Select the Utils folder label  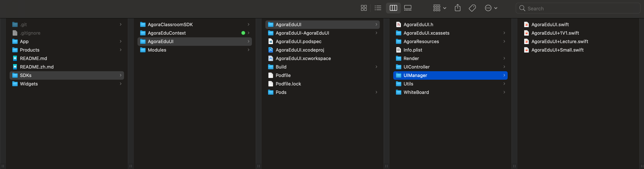pyautogui.click(x=408, y=84)
